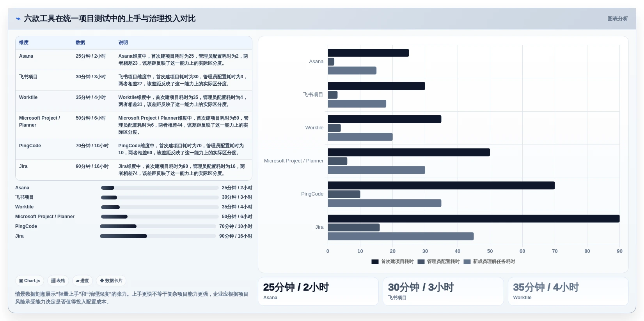
Task: Click the 飞书项目 progress bar
Action: pyautogui.click(x=160, y=198)
